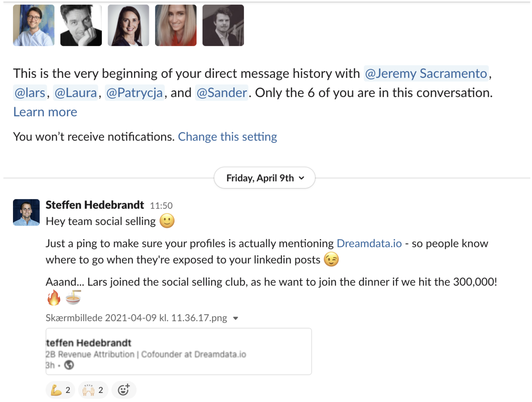Screen dimensions: 532x402
Task: Click the @Sander mention
Action: pyautogui.click(x=221, y=93)
